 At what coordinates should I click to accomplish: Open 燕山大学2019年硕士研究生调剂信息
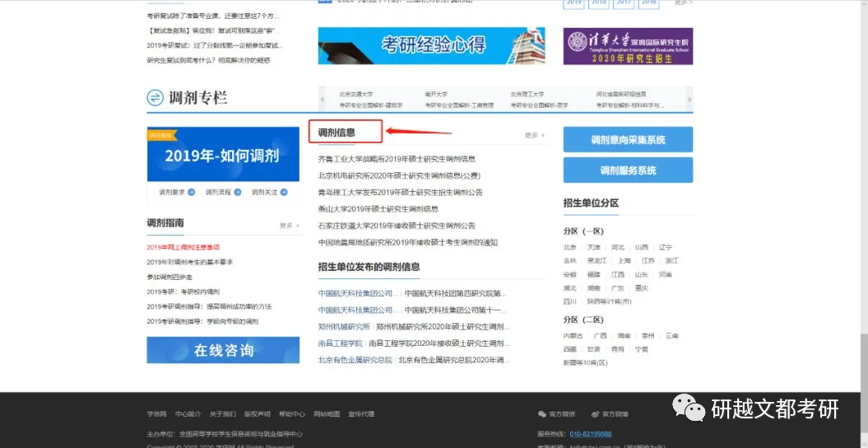pos(378,209)
